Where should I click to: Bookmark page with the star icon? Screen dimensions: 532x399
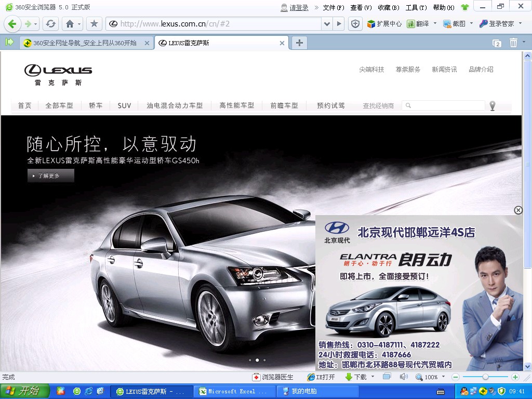point(94,24)
